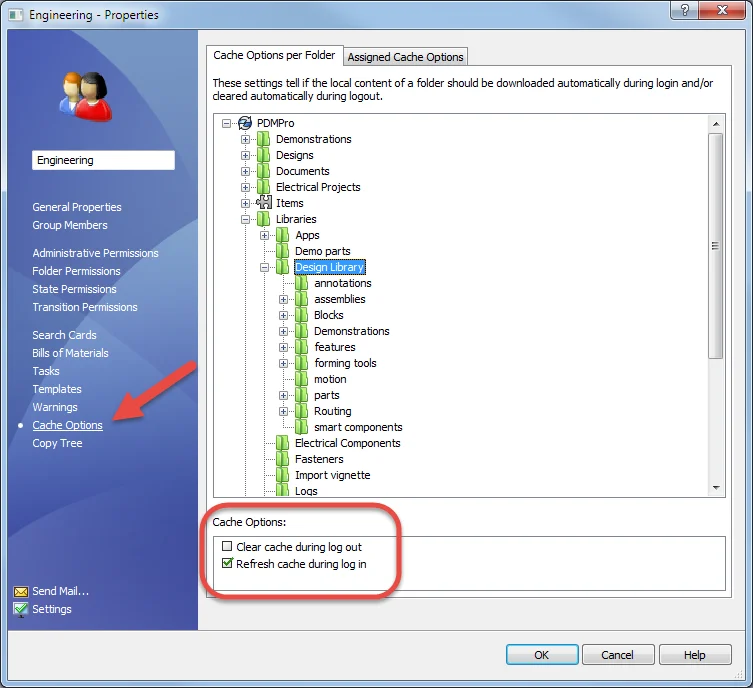Open State Permissions section
Image resolution: width=753 pixels, height=688 pixels.
(74, 289)
